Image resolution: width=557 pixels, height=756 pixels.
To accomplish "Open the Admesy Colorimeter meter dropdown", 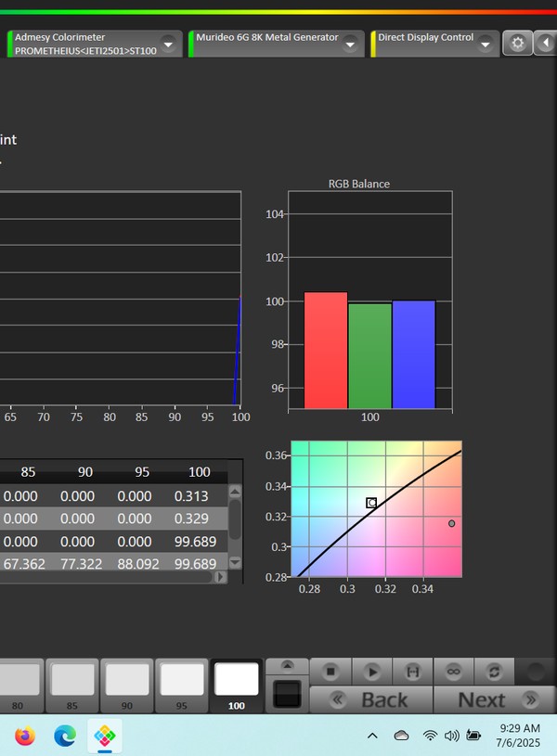I will [x=168, y=45].
